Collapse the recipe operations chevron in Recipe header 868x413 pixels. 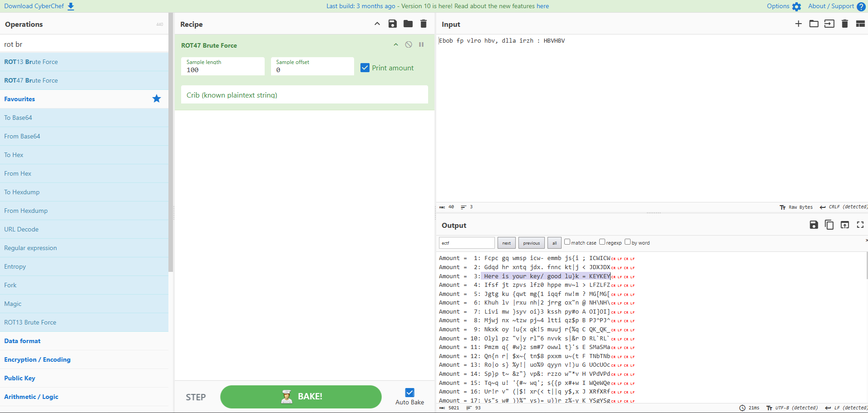tap(377, 24)
